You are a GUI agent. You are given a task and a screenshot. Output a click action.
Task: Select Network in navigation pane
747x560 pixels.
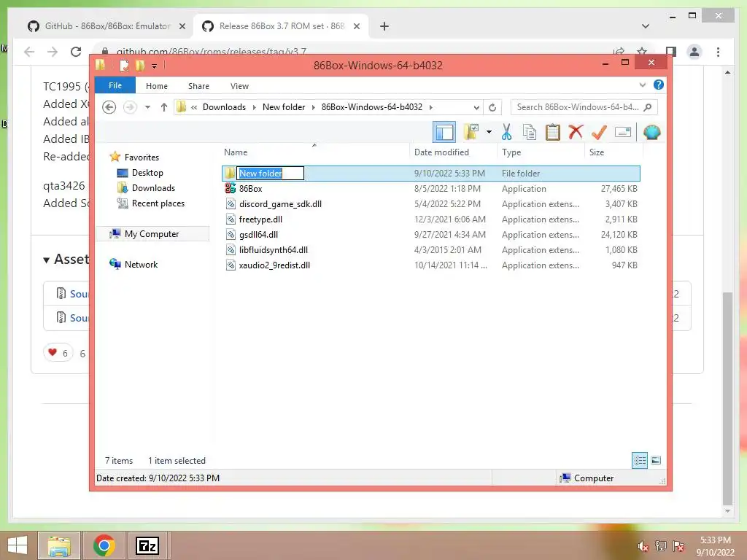(x=141, y=264)
